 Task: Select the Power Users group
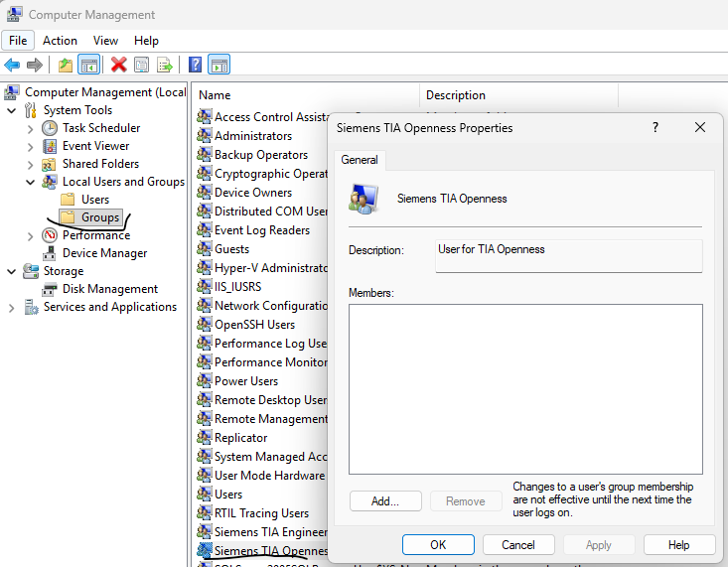point(246,381)
